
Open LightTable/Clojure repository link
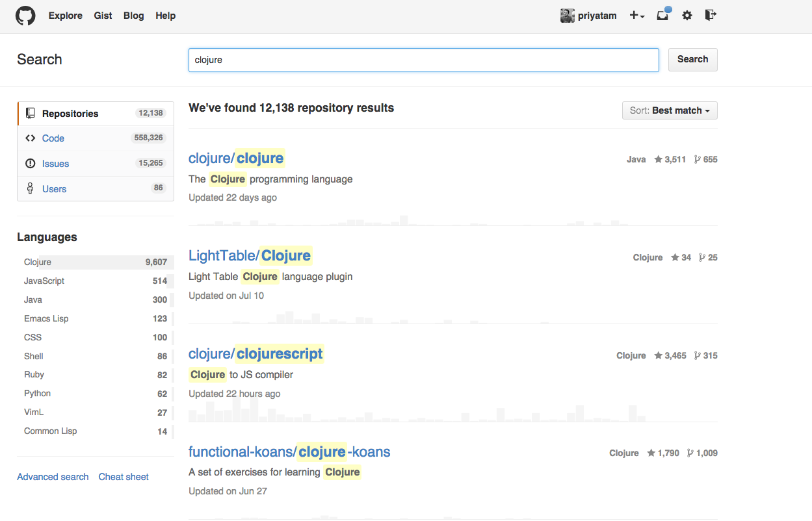[x=250, y=256]
